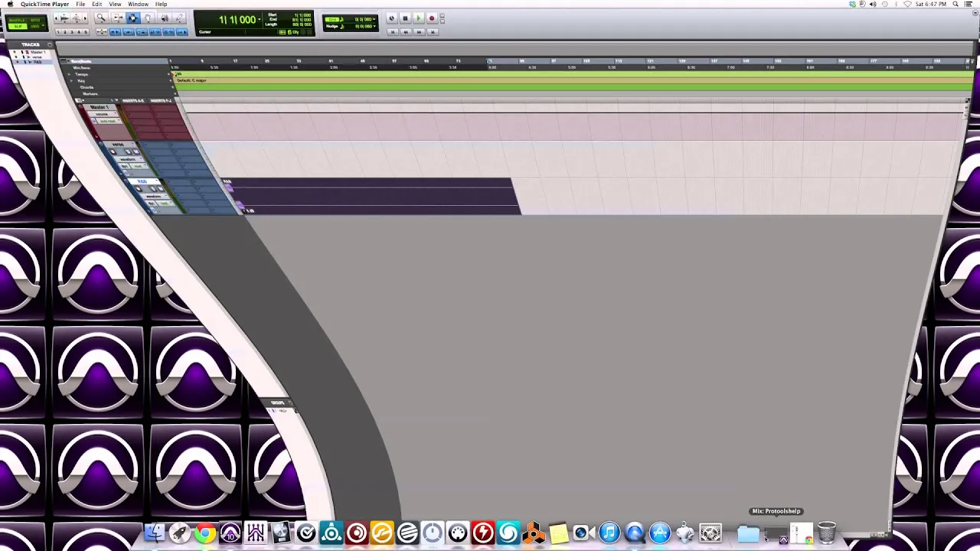Open System Preferences from the Dock
The height and width of the screenshot is (551, 980).
(x=710, y=533)
